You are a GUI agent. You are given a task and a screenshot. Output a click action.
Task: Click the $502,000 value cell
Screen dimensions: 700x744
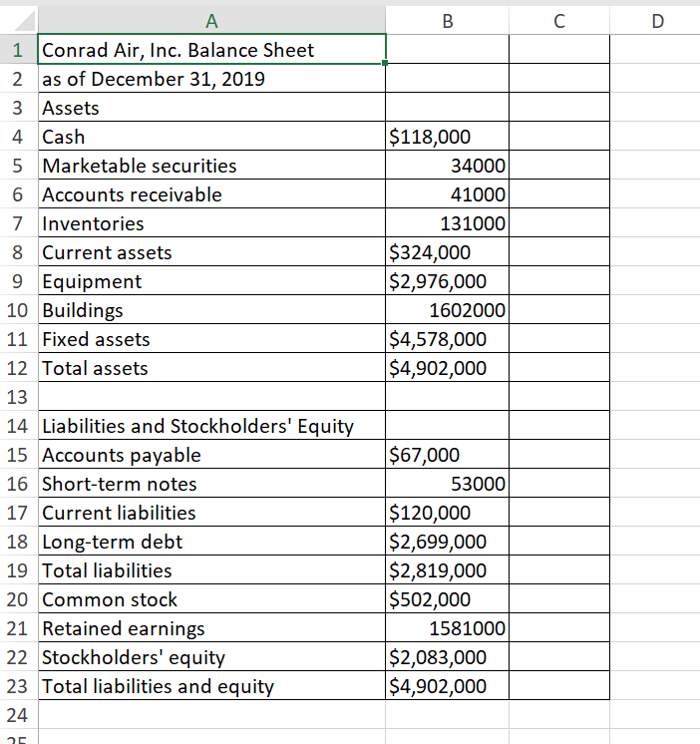pyautogui.click(x=447, y=598)
